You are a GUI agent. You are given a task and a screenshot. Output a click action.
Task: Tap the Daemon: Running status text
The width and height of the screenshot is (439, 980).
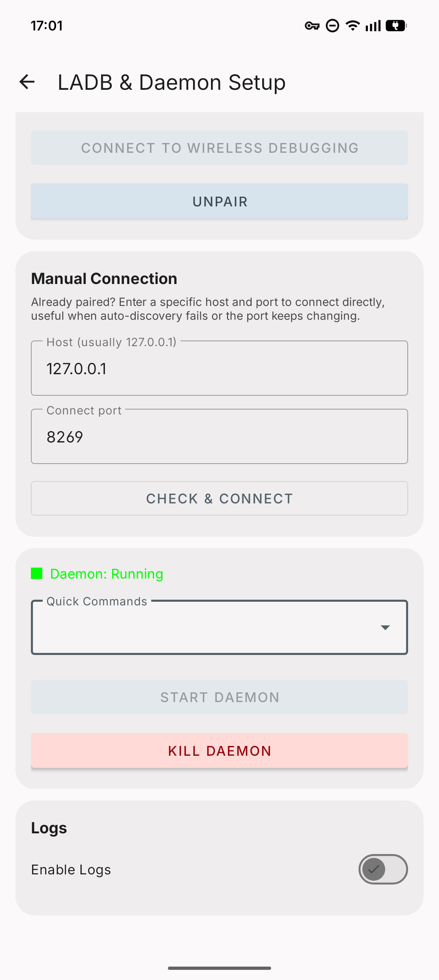106,574
